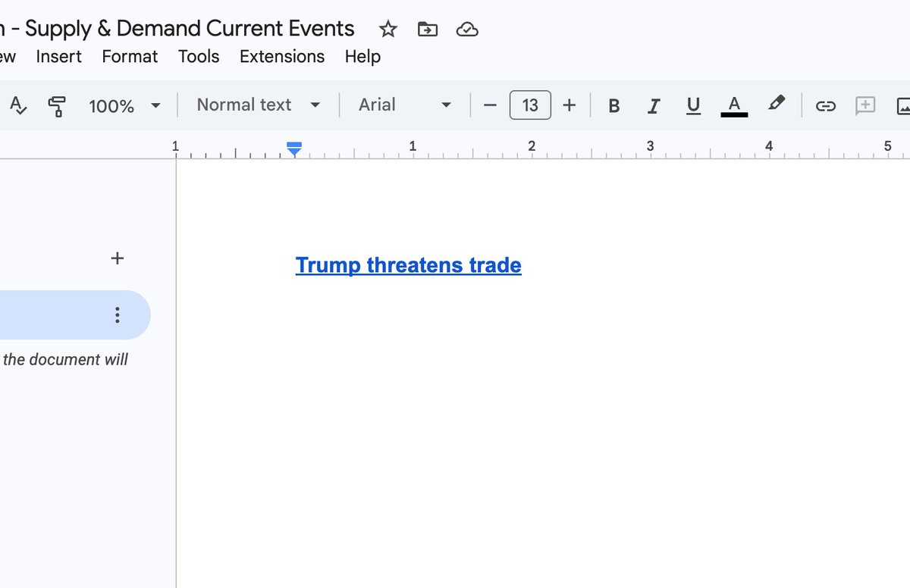Click the Add comment icon
910x588 pixels.
coord(865,105)
